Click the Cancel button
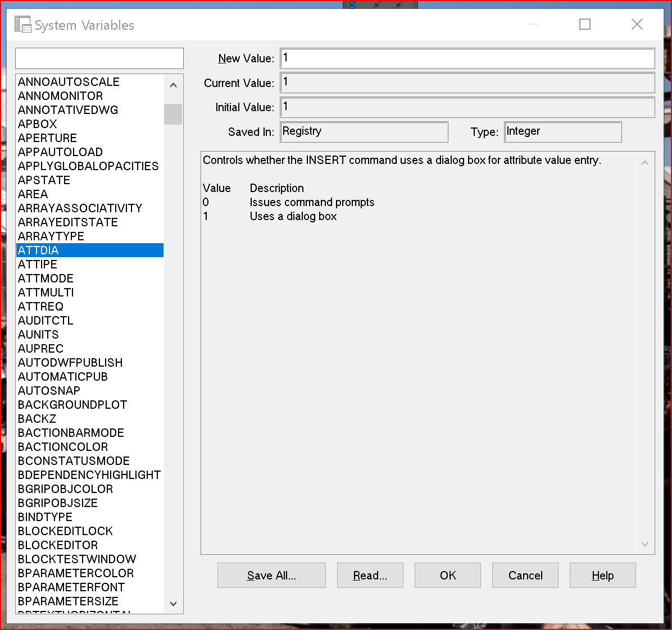Image resolution: width=672 pixels, height=630 pixels. point(525,575)
